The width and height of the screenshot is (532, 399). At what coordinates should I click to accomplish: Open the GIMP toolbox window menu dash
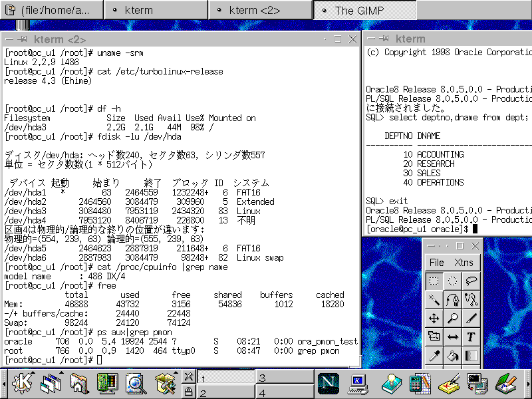[431, 245]
